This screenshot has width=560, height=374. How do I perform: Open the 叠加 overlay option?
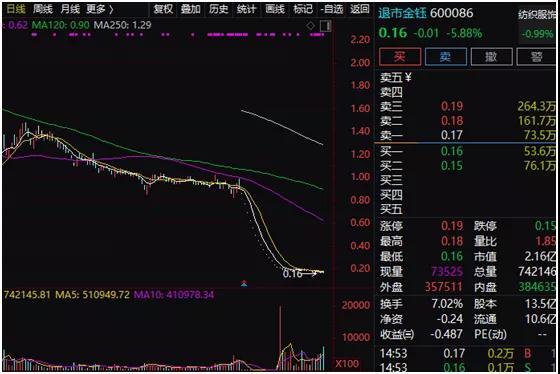coord(190,9)
